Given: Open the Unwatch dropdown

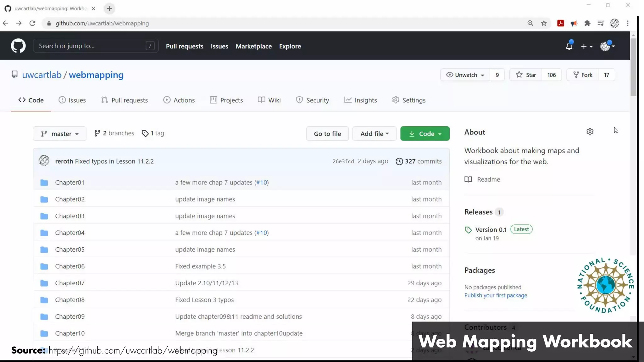Looking at the screenshot, I should click(465, 75).
